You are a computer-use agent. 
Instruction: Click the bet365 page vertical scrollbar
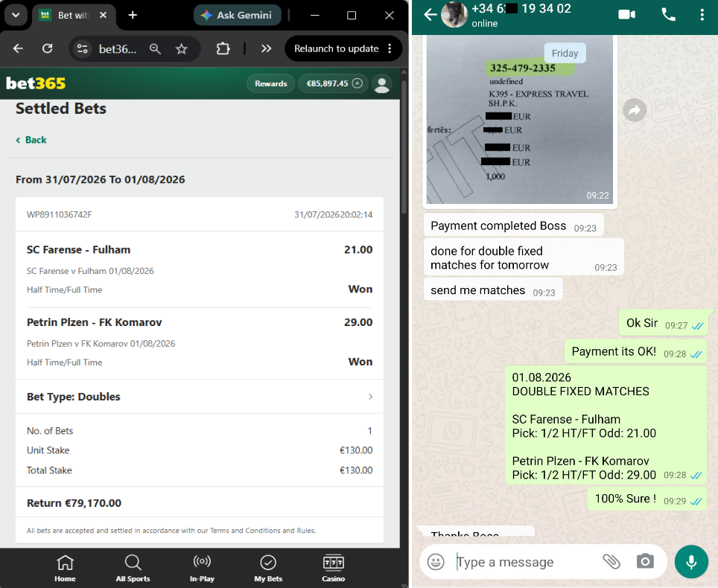(x=404, y=147)
